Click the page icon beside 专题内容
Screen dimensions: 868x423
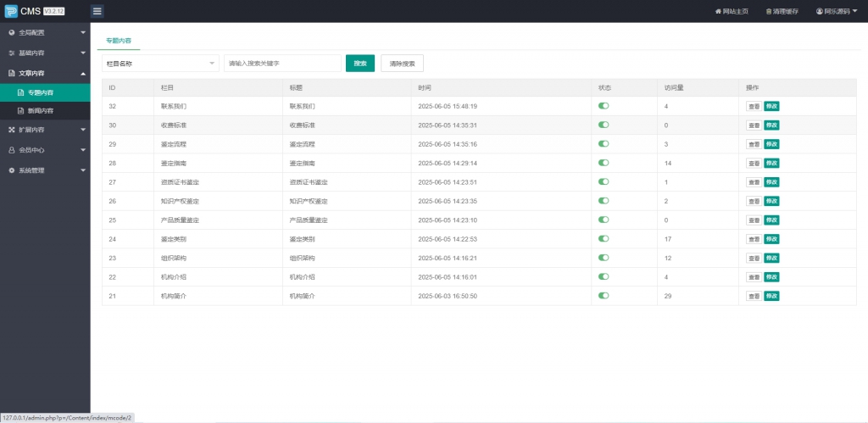coord(21,92)
